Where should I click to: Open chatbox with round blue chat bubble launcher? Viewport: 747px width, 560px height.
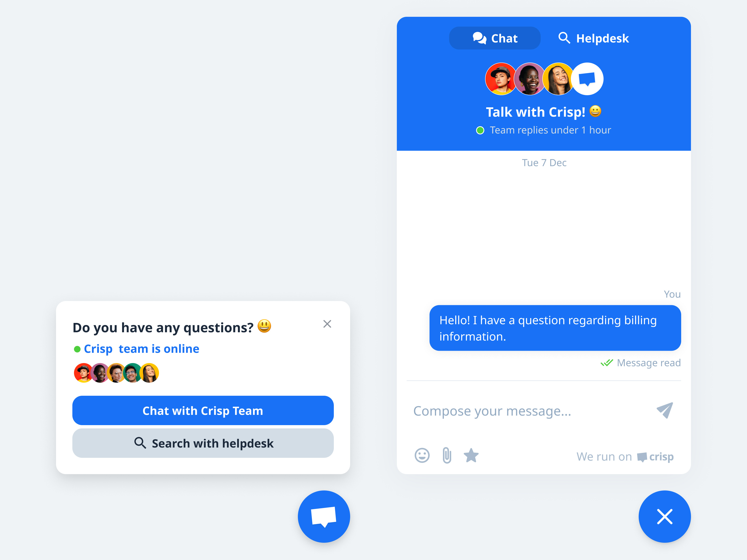324,516
